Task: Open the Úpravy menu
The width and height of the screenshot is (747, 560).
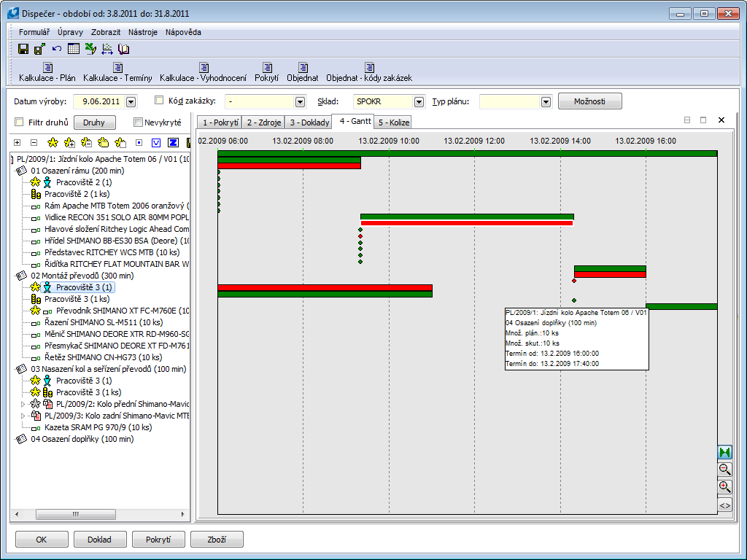Action: click(71, 32)
